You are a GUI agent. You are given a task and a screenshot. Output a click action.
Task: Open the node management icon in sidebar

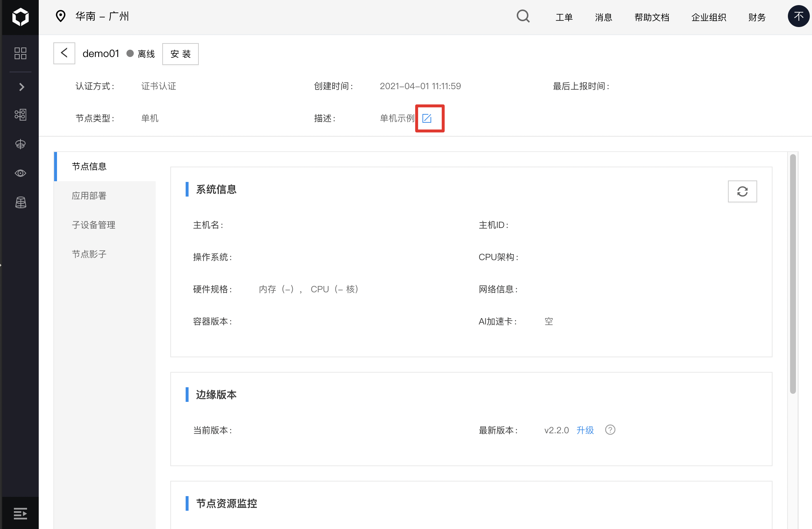pyautogui.click(x=20, y=115)
